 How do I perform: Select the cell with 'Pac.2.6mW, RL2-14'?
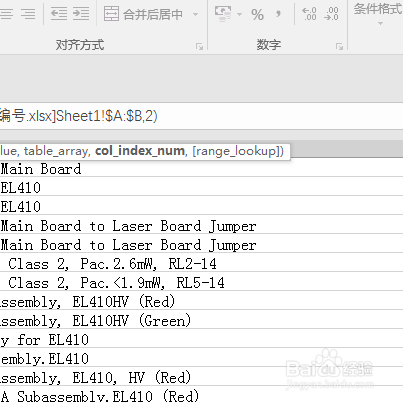pyautogui.click(x=201, y=264)
